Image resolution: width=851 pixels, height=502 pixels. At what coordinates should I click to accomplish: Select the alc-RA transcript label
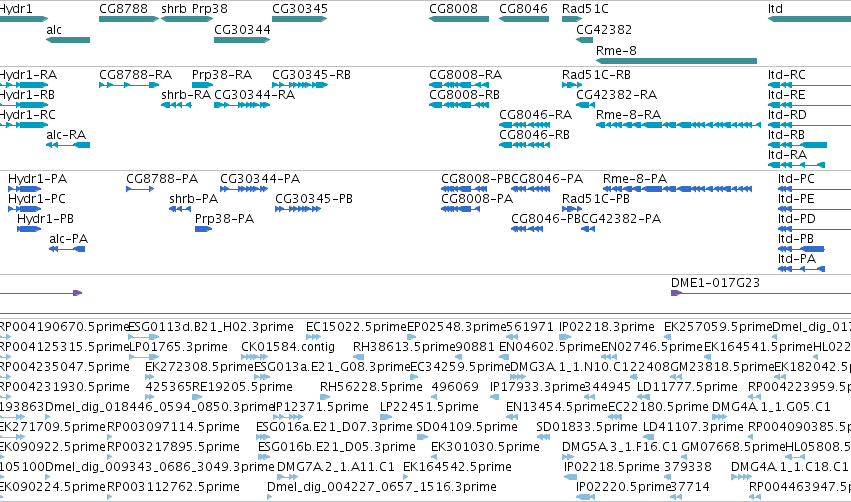(x=66, y=135)
